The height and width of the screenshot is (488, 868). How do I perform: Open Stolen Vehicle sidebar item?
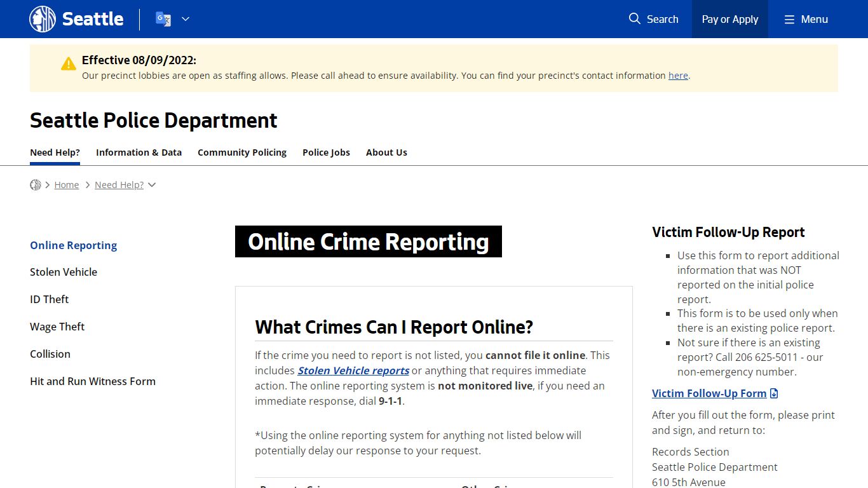64,272
